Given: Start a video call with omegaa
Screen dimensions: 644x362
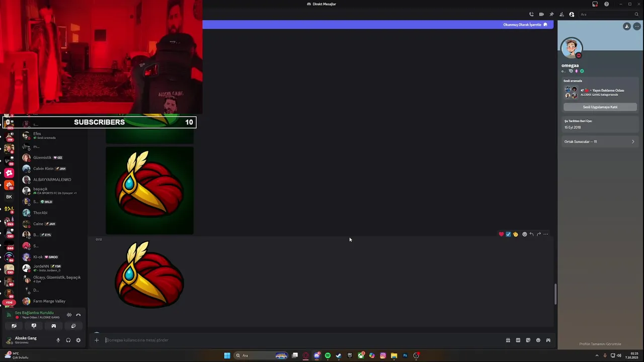Looking at the screenshot, I should point(541,15).
